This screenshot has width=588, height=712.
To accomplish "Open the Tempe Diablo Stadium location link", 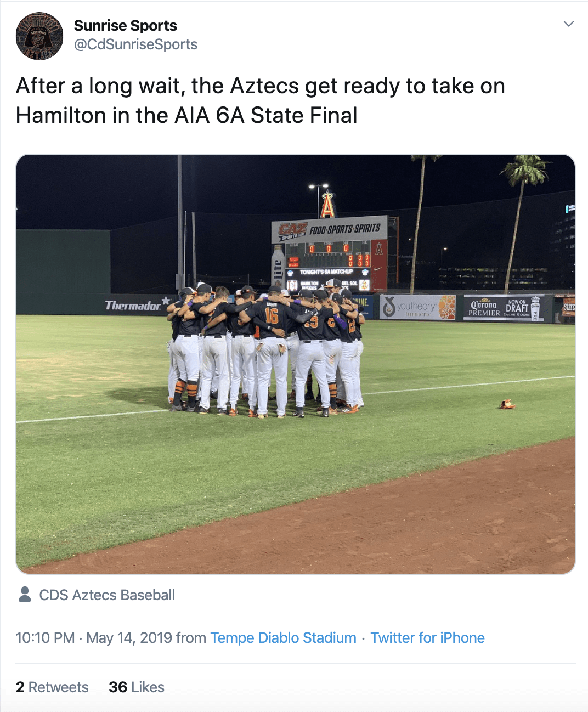I will point(283,638).
